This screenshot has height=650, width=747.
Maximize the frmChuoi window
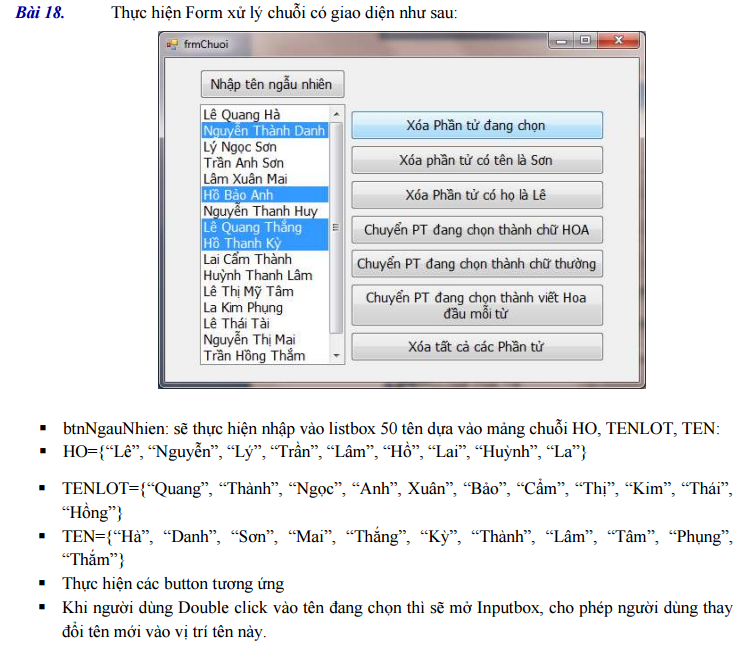coord(585,41)
